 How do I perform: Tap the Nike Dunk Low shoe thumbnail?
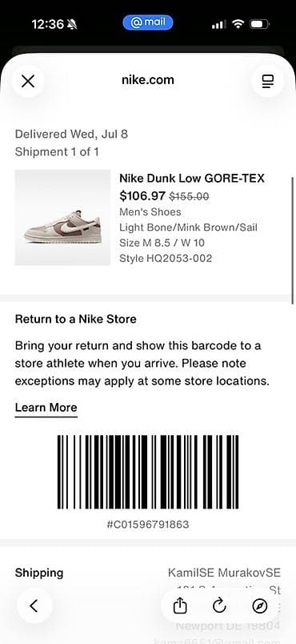pos(62,218)
